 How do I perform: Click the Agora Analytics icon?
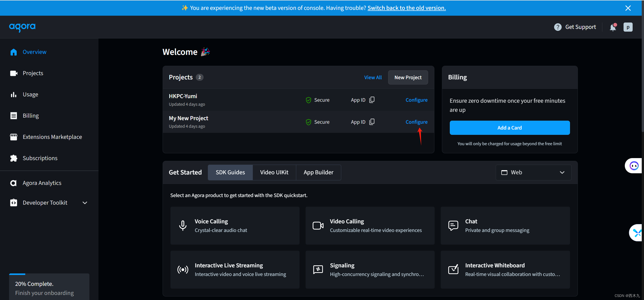tap(13, 183)
